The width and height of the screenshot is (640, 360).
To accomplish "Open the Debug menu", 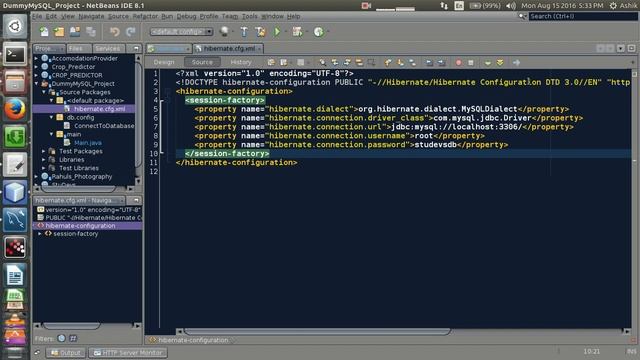I will [x=186, y=16].
